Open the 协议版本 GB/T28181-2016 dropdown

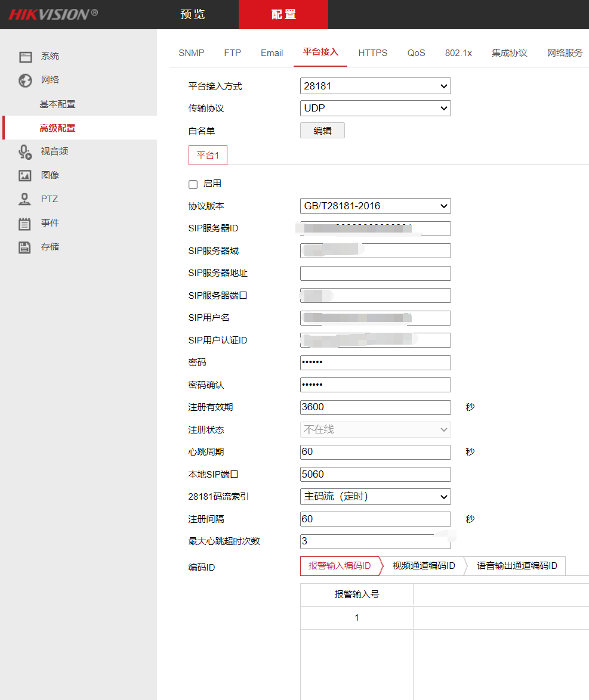point(375,206)
